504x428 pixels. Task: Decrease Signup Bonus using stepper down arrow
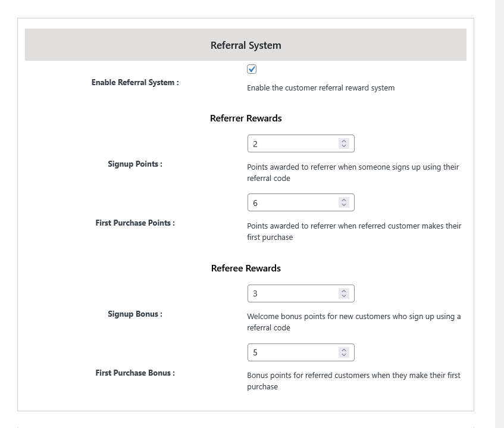343,296
